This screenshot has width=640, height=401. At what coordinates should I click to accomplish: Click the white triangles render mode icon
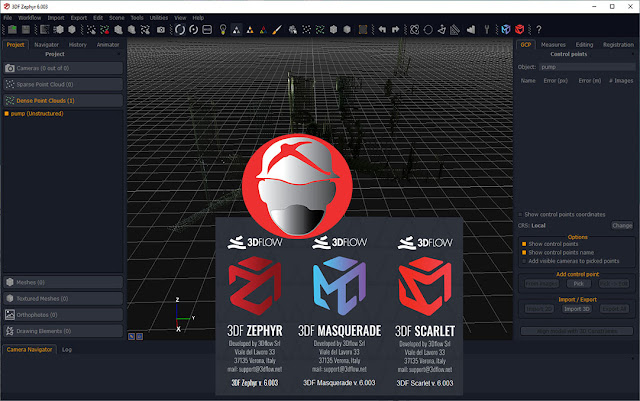coord(236,30)
